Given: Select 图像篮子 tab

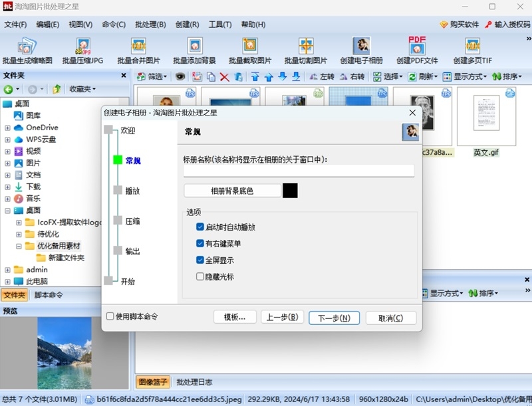Looking at the screenshot, I should tap(153, 382).
